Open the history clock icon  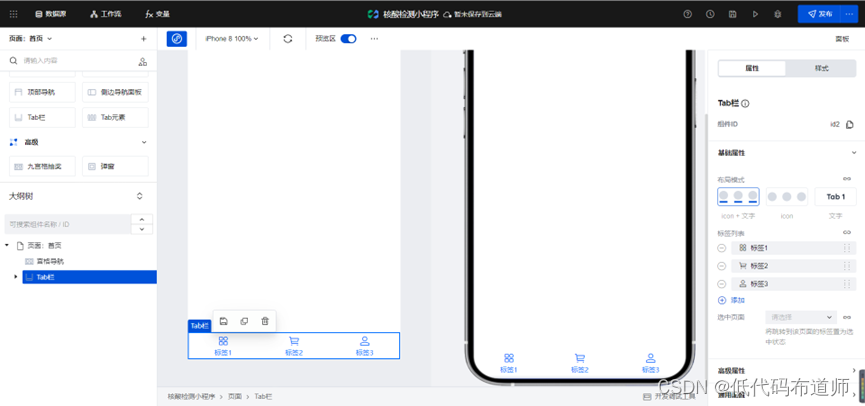pos(710,14)
